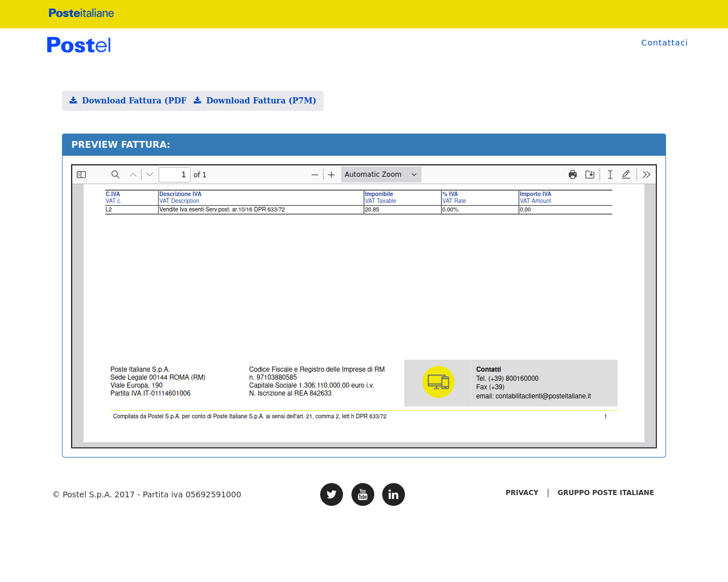728x582 pixels.
Task: Select the draw annotation pencil tool
Action: pyautogui.click(x=626, y=174)
